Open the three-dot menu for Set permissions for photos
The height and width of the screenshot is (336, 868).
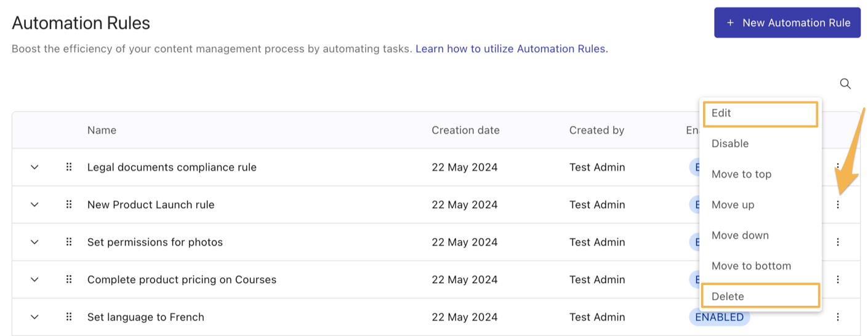point(838,242)
